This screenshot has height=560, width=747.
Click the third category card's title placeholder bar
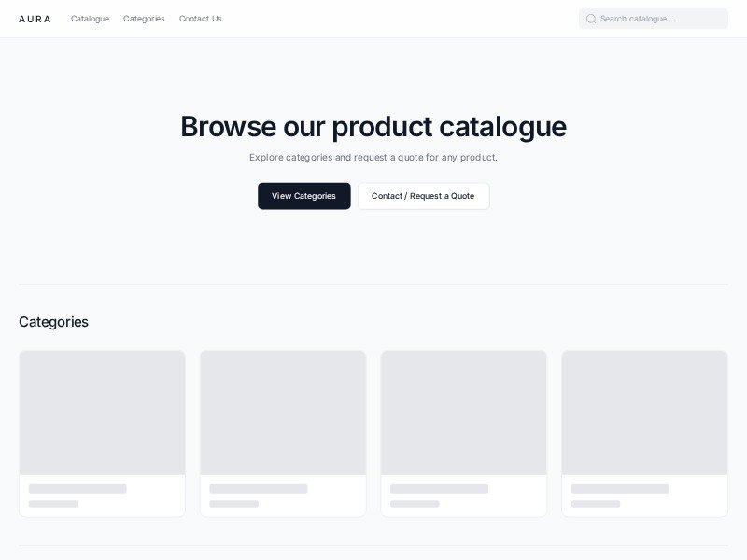pyautogui.click(x=439, y=489)
